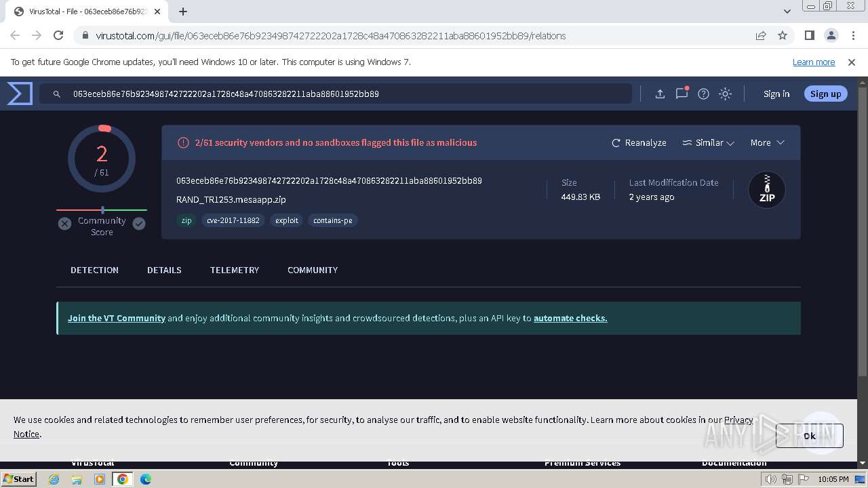Switch to the DETAILS tab
The width and height of the screenshot is (868, 488).
pos(164,270)
